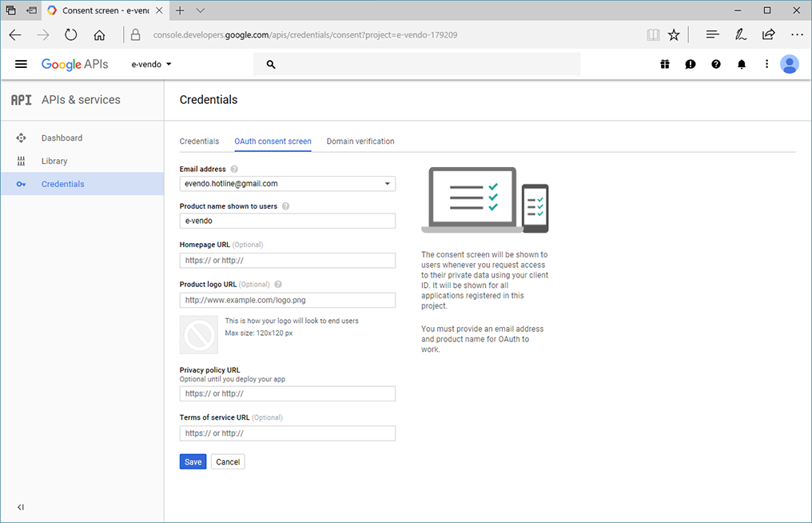Image resolution: width=812 pixels, height=523 pixels.
Task: Open the gift free trial icon
Action: click(x=665, y=64)
